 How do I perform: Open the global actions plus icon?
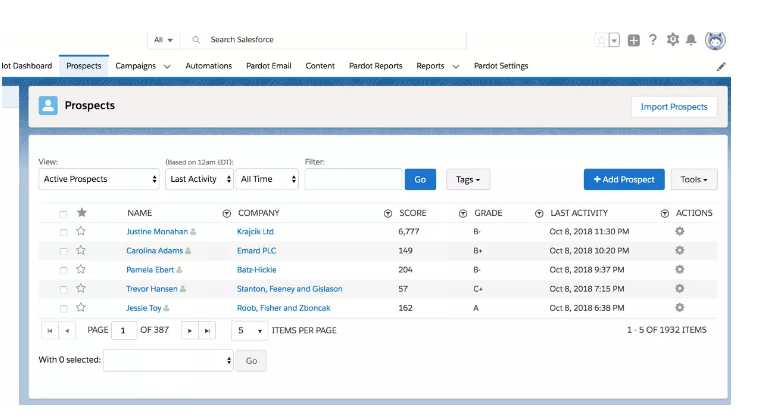[634, 40]
